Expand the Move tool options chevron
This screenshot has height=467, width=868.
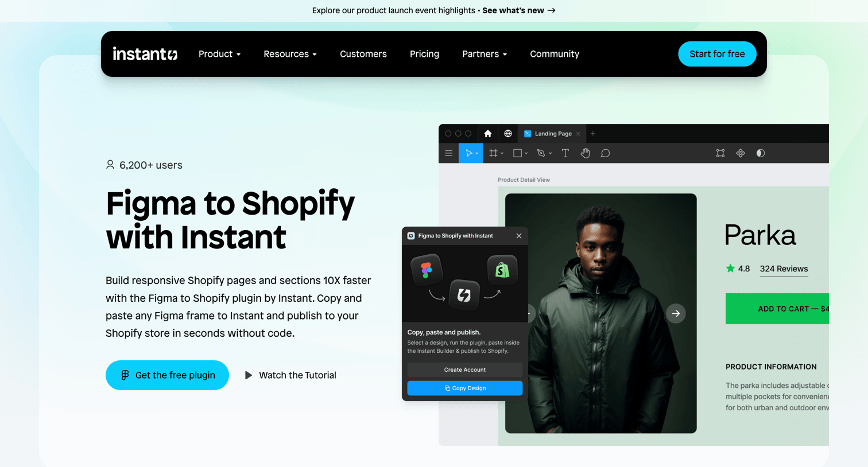(x=477, y=153)
